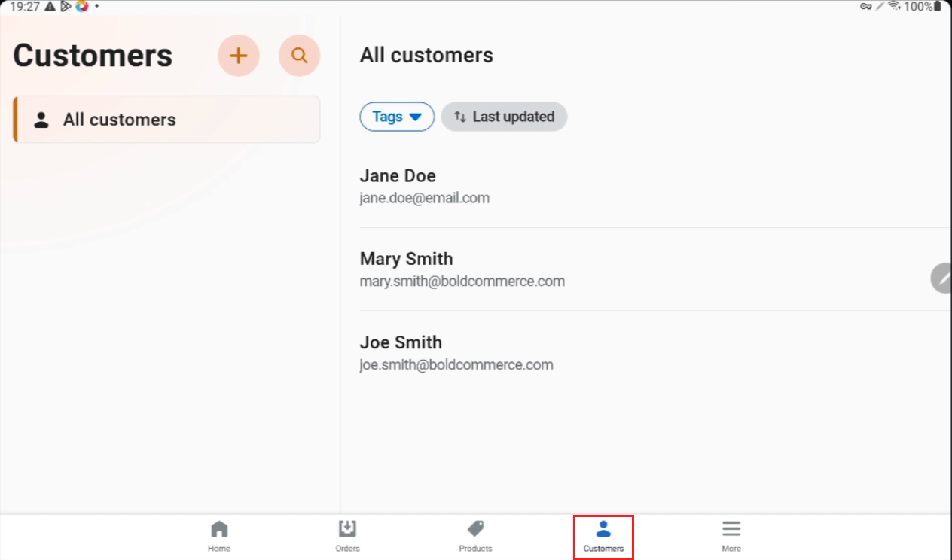Go to the Home tab
The width and height of the screenshot is (952, 560).
click(219, 537)
